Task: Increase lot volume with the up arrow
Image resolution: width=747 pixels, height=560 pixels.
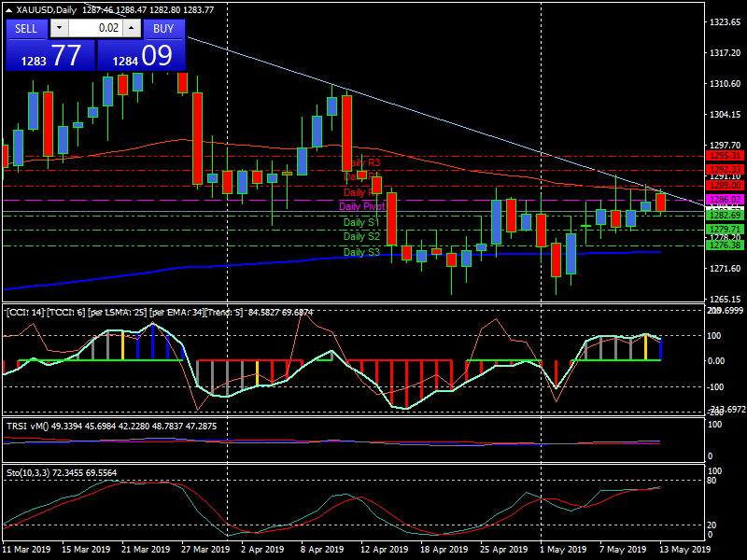Action: 133,28
